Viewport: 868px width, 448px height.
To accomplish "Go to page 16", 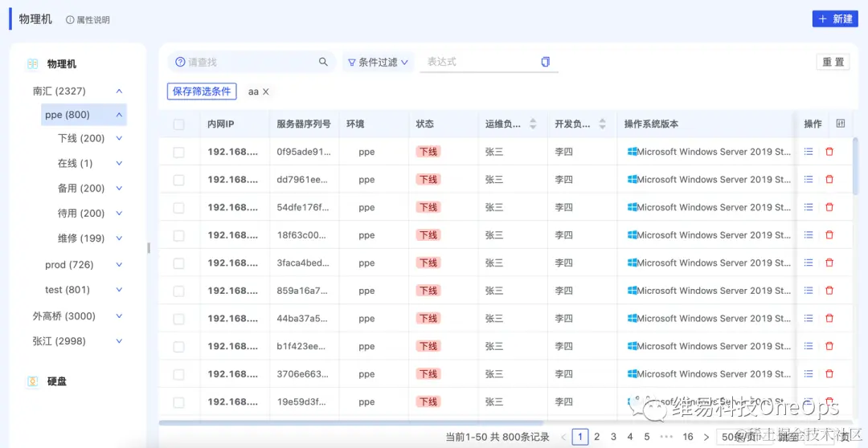I will 688,437.
